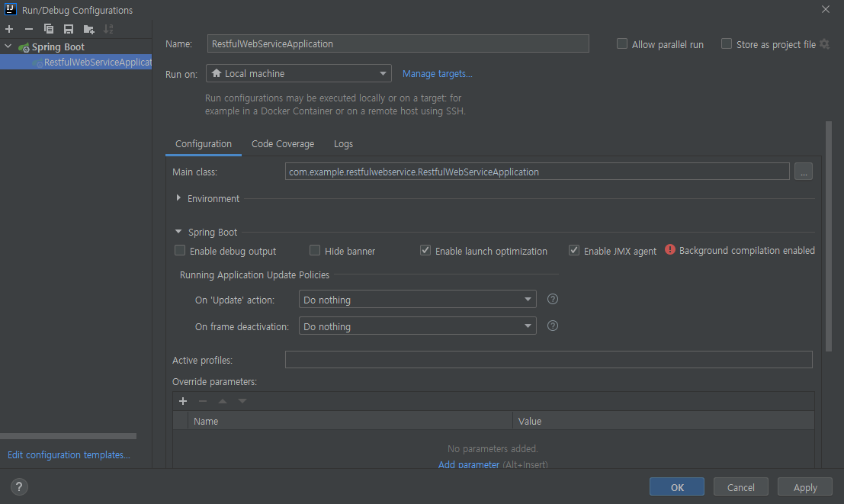This screenshot has width=844, height=504.
Task: Open the Store as project file gear
Action: (x=823, y=44)
